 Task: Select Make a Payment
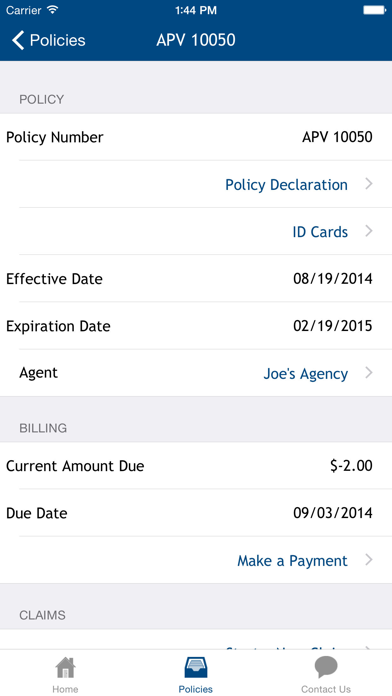tap(292, 561)
